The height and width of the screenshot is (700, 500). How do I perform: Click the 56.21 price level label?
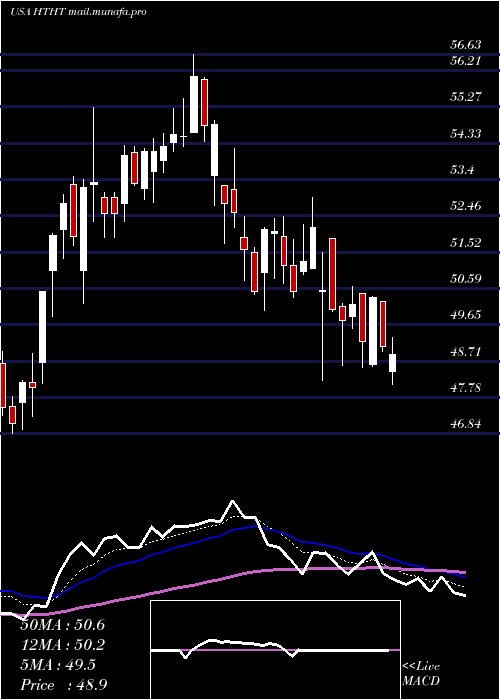[466, 61]
